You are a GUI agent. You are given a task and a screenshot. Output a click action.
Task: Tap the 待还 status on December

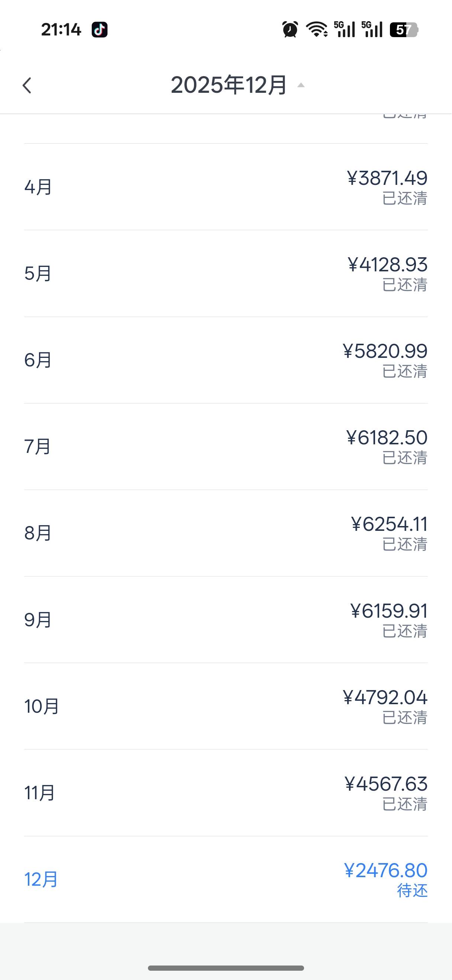click(x=412, y=891)
